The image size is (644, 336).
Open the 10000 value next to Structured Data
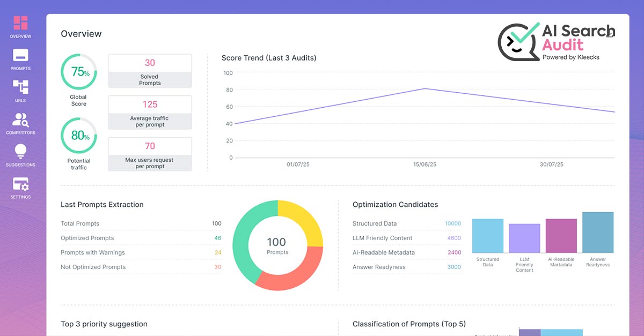click(452, 223)
